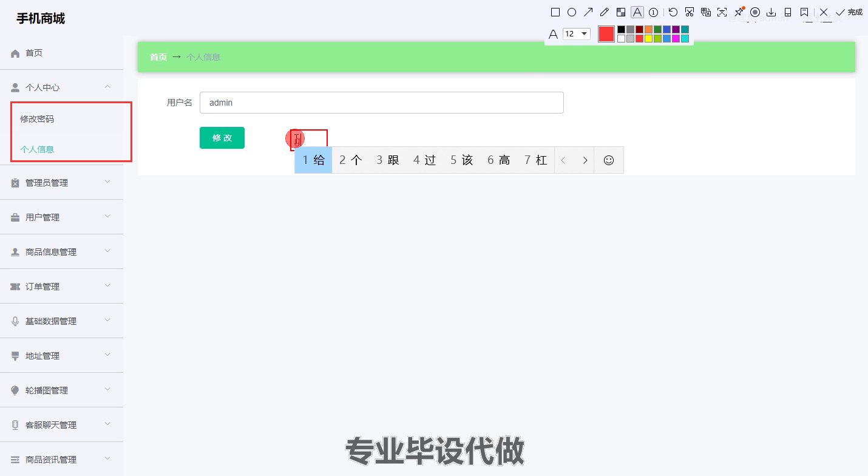This screenshot has height=476, width=868.
Task: Pick the orange color swatch
Action: 649,29
